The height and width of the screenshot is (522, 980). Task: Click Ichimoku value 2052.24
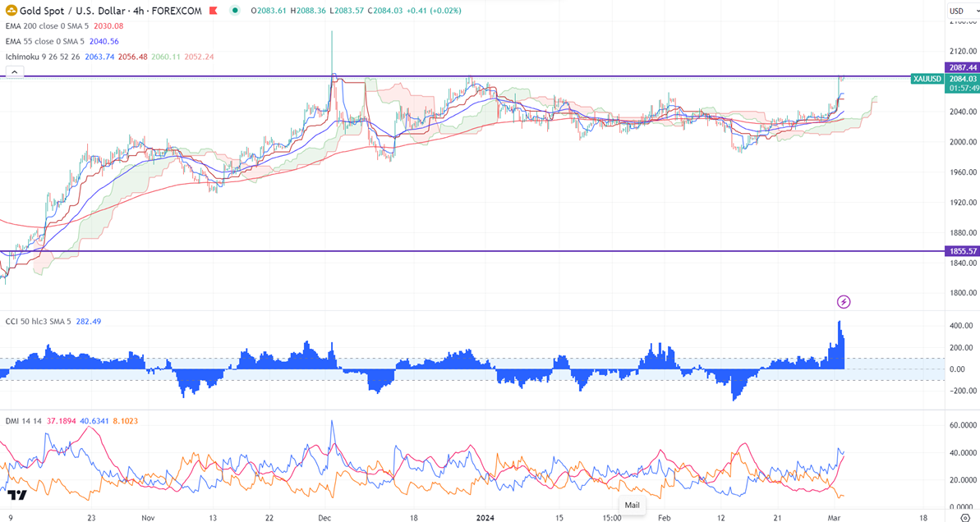tap(199, 57)
